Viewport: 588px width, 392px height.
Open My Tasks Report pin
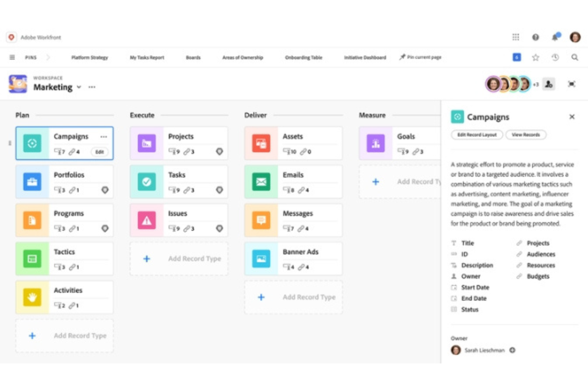147,57
